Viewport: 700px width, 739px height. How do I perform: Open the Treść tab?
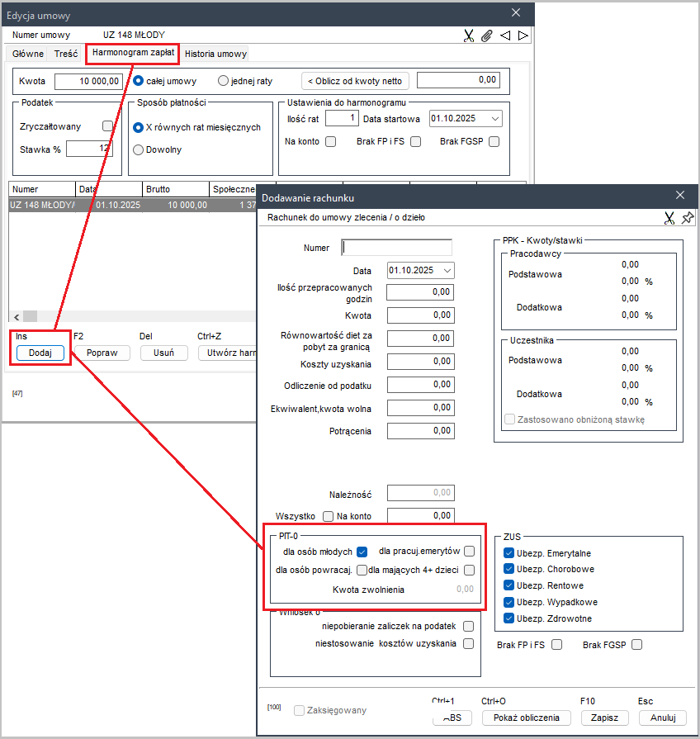[x=66, y=54]
